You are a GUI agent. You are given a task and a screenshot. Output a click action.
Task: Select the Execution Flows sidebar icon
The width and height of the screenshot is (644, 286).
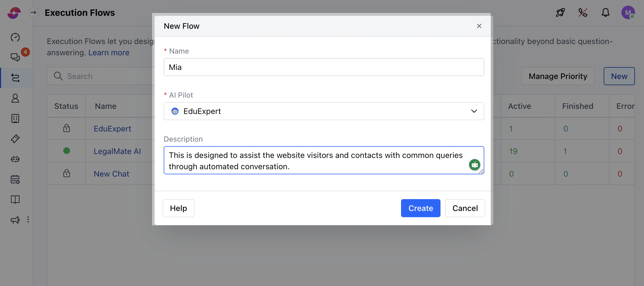tap(15, 78)
